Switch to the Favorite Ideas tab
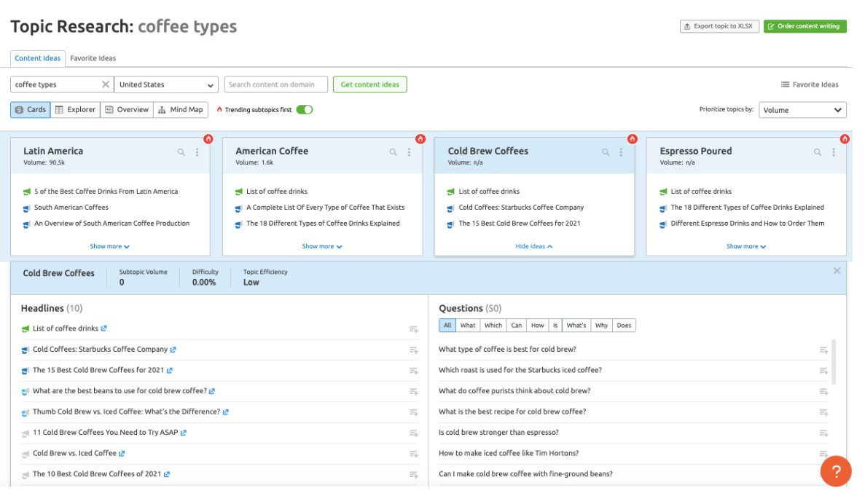The width and height of the screenshot is (865, 504). (x=93, y=58)
